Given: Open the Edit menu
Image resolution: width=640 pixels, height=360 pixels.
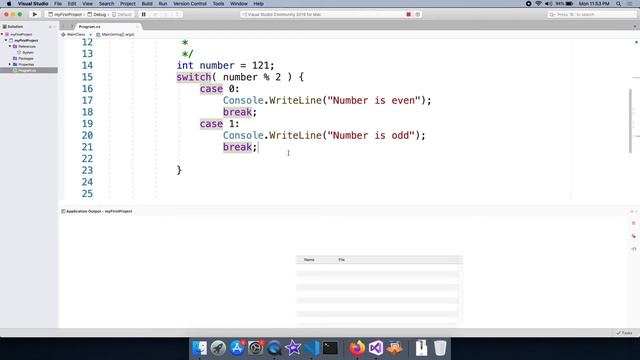Looking at the screenshot, I should 72,4.
